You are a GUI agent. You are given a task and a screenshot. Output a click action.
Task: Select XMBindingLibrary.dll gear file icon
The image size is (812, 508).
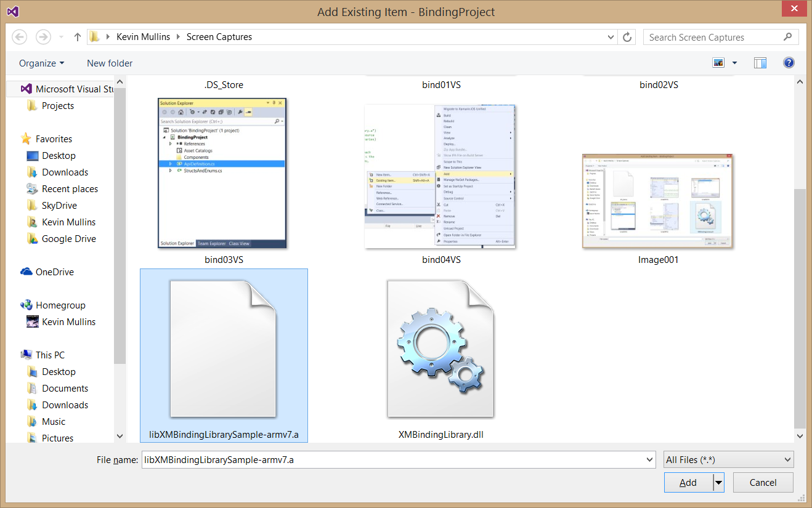pyautogui.click(x=441, y=349)
